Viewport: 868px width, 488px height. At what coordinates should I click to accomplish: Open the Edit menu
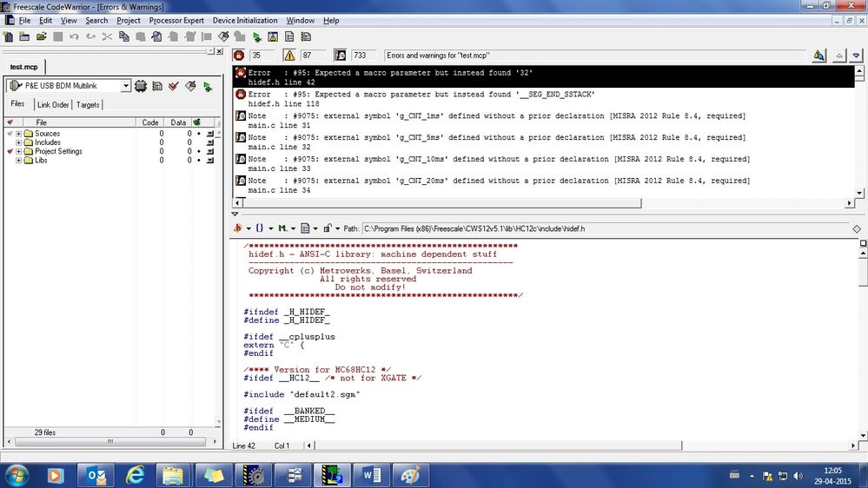pyautogui.click(x=45, y=21)
